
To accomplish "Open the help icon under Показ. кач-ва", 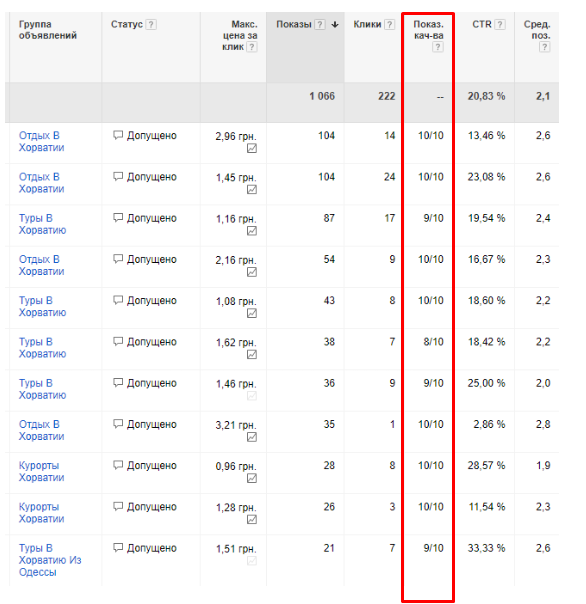I will point(438,47).
